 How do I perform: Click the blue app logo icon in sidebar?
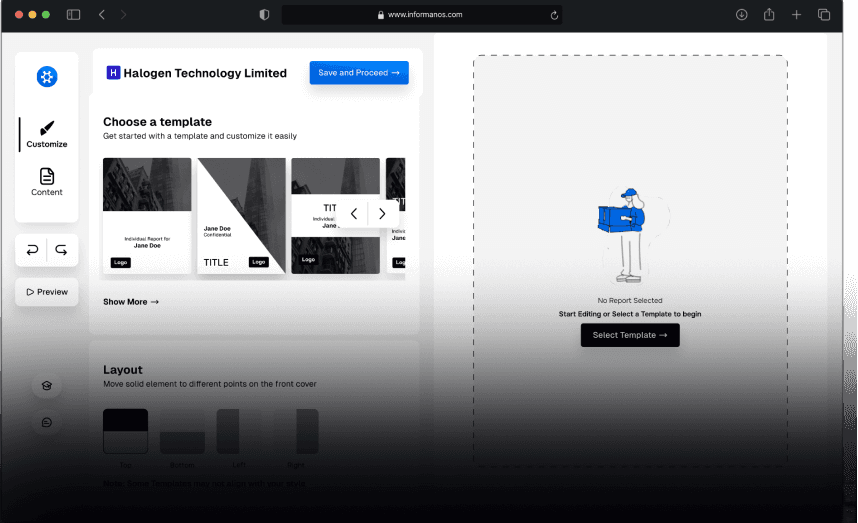pyautogui.click(x=47, y=77)
